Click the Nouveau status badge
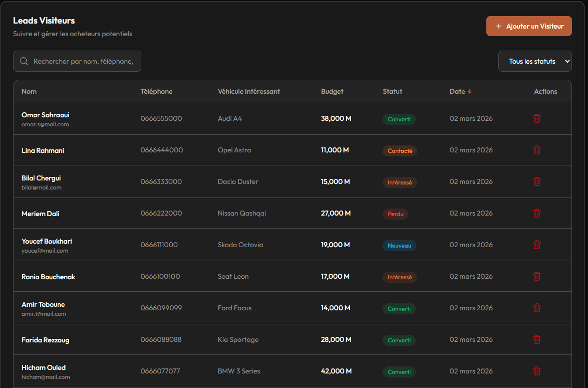Viewport: 588px width, 388px height. (x=399, y=246)
